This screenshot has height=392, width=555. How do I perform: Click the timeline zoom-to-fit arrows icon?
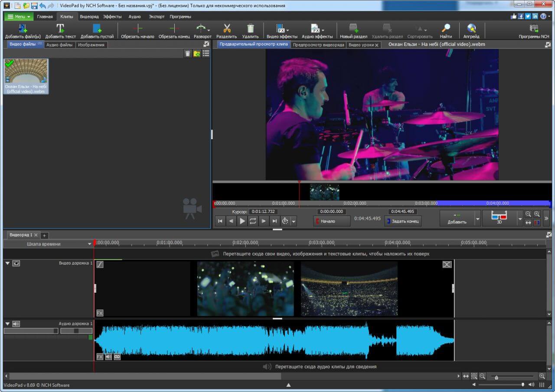pos(466,376)
